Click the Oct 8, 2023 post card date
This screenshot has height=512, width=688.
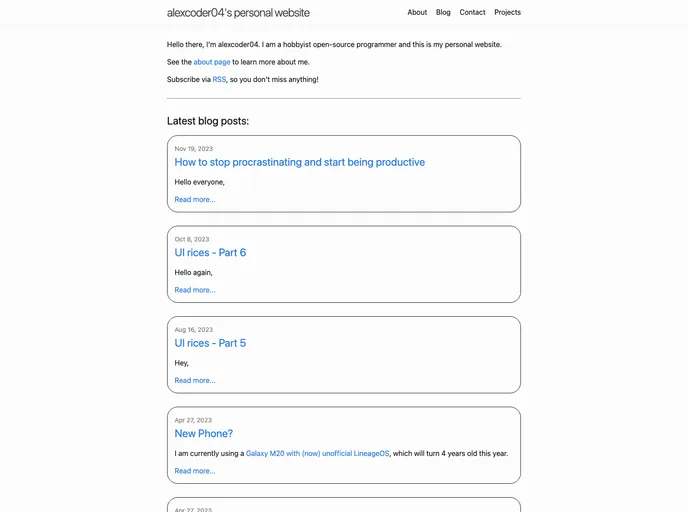point(192,239)
